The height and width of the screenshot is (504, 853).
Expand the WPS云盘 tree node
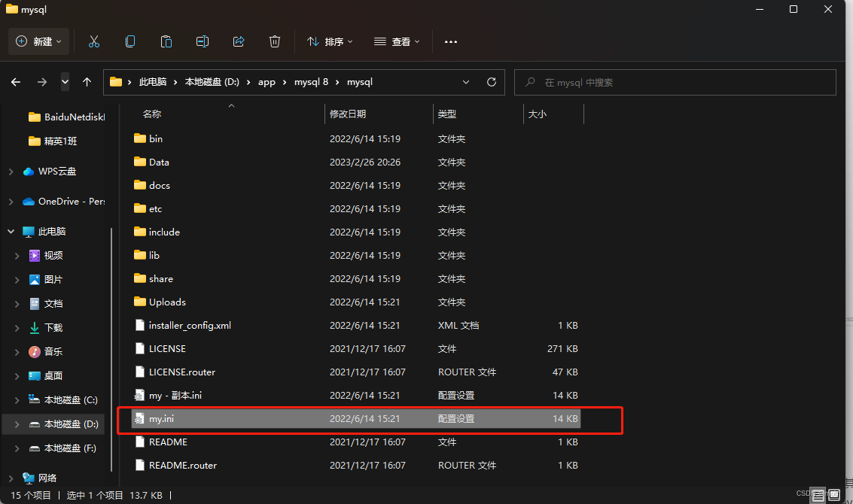(x=11, y=172)
